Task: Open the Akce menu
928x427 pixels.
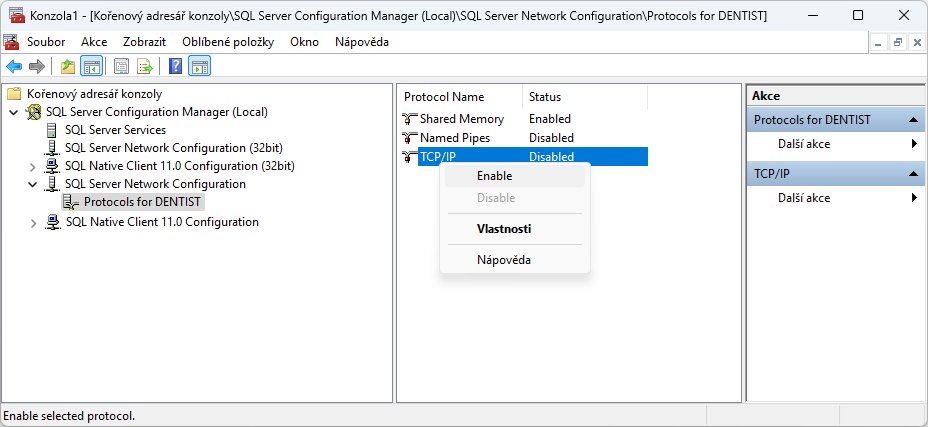Action: [x=94, y=42]
